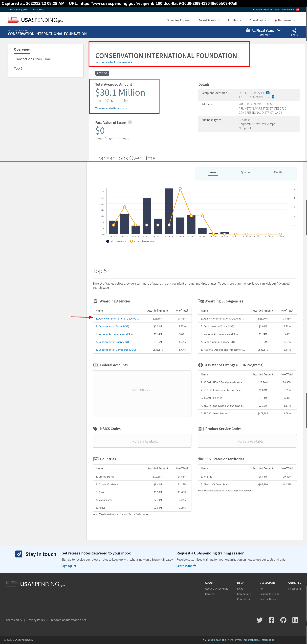Open Agency for International Development agency link
Image resolution: width=307 pixels, height=644 pixels.
(117, 319)
